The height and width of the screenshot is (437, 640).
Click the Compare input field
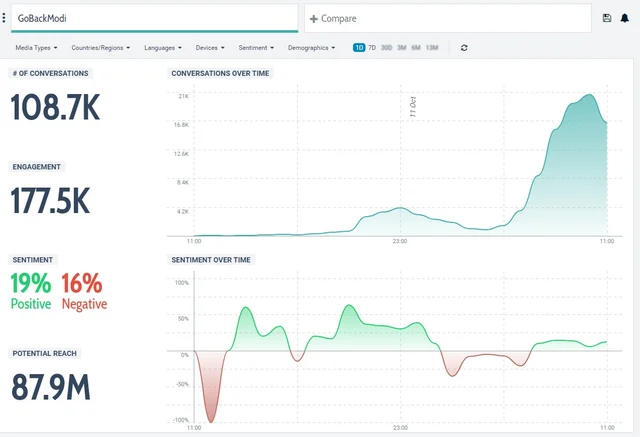pos(448,18)
